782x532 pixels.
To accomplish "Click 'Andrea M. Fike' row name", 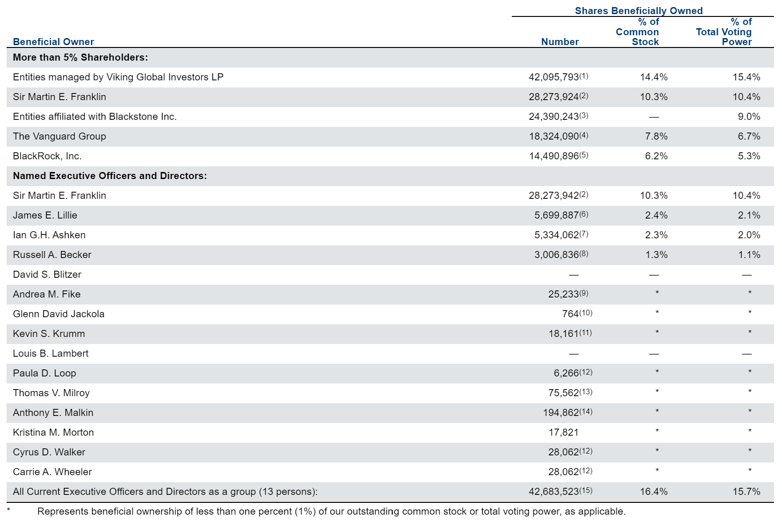I will [x=47, y=294].
